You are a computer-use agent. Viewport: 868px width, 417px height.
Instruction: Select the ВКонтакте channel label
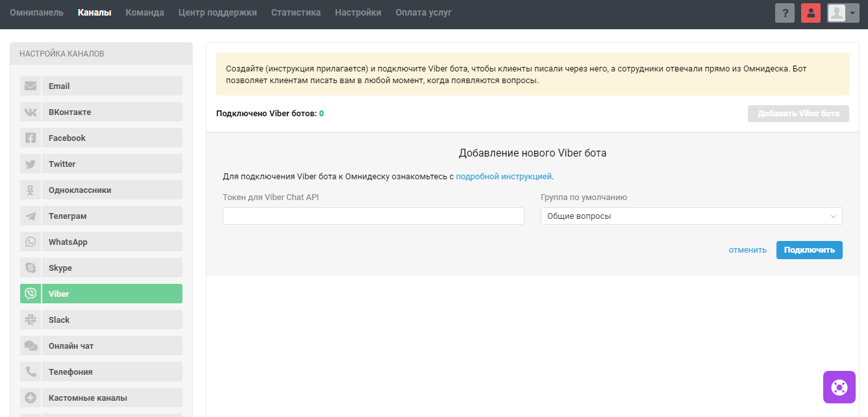[x=112, y=112]
